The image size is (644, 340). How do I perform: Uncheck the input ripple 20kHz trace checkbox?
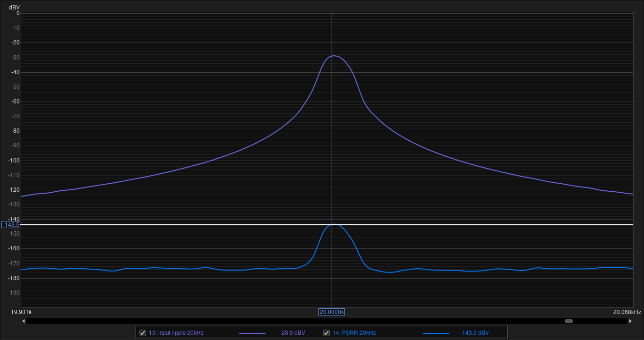143,333
